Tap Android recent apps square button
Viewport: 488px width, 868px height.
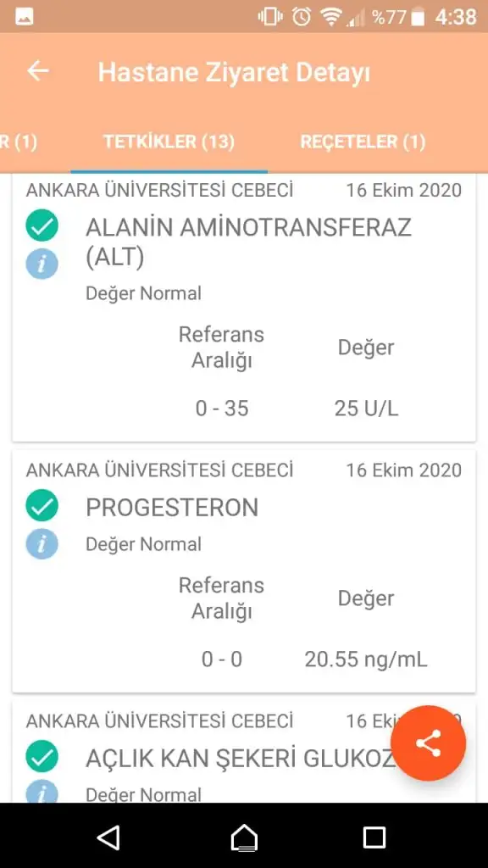pyautogui.click(x=374, y=837)
